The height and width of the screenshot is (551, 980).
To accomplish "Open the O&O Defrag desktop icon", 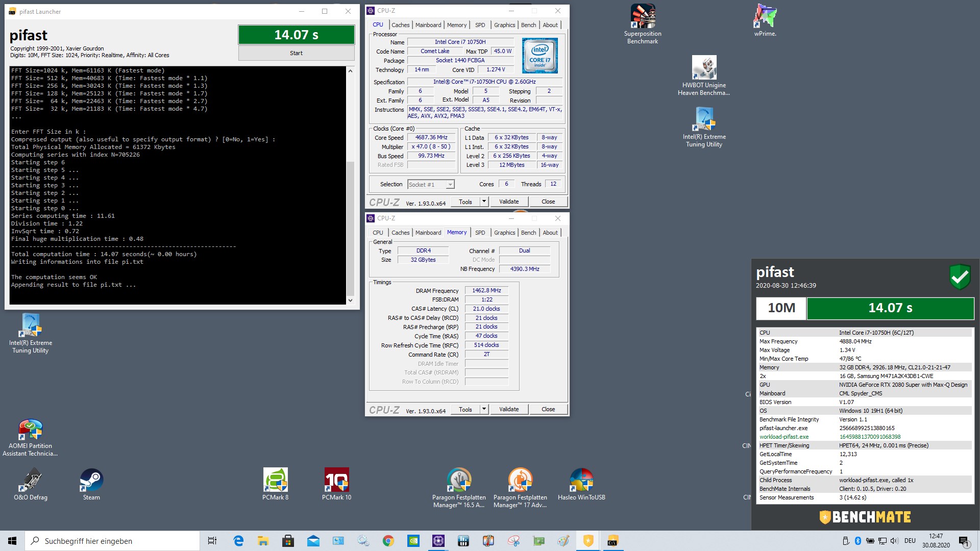I will click(31, 485).
